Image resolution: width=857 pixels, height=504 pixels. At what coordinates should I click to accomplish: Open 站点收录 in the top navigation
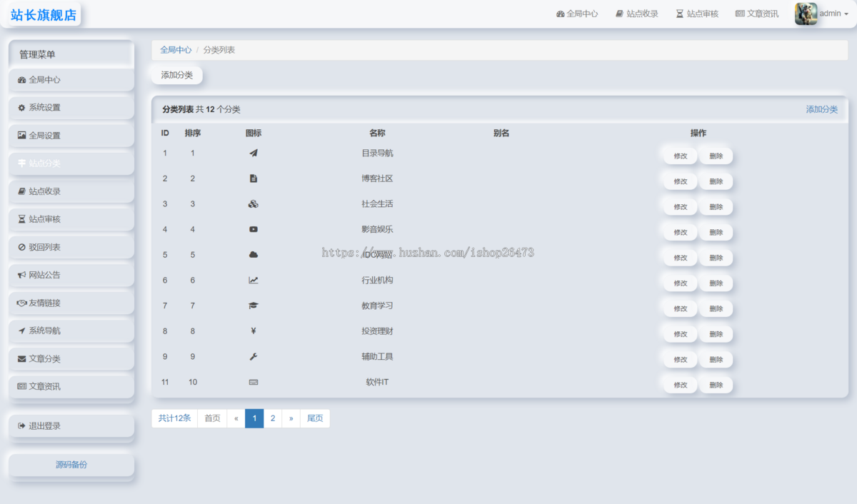(637, 14)
